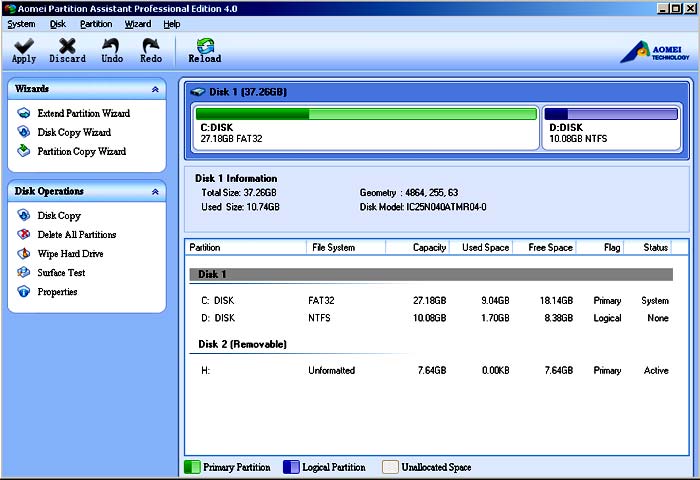
Task: Click the Apply checkmark toolbar icon
Action: pos(24,47)
